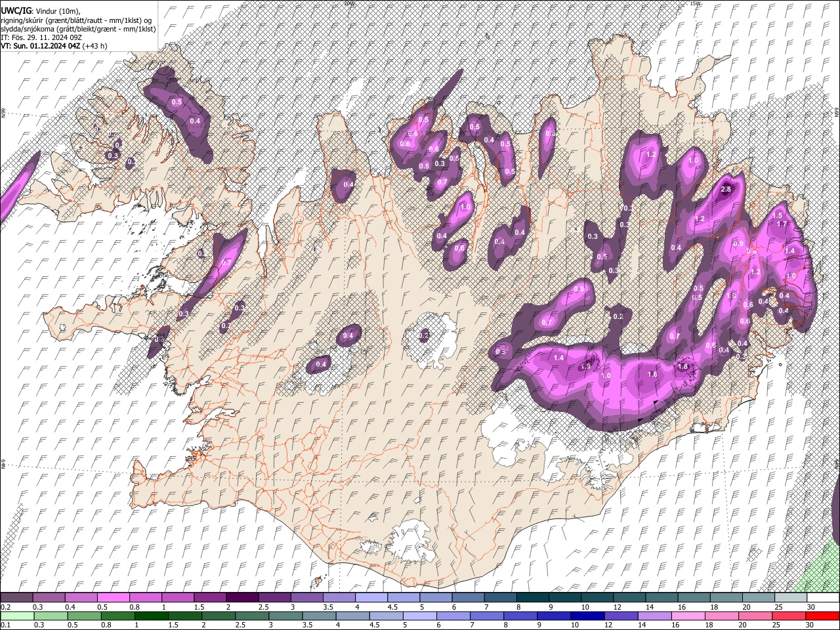Screen dimensions: 840x630
Task: Pick top legend swatch between 25 and 30
Action: pos(791,598)
